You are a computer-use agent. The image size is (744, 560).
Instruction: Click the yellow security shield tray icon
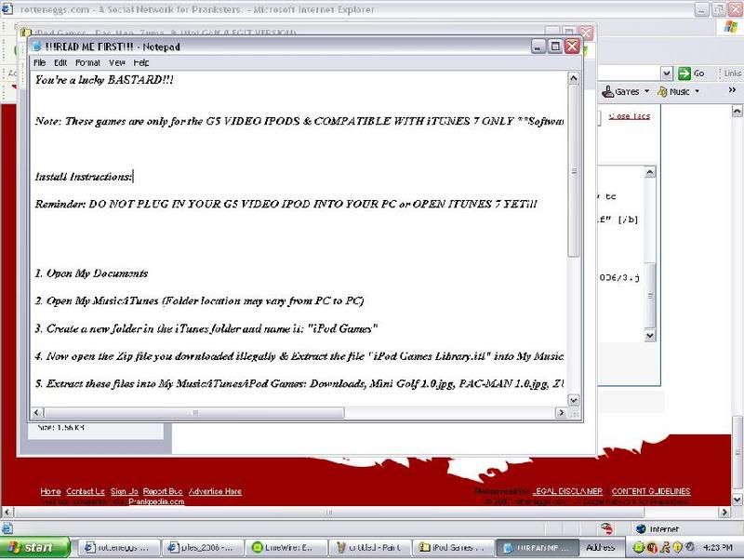click(677, 548)
